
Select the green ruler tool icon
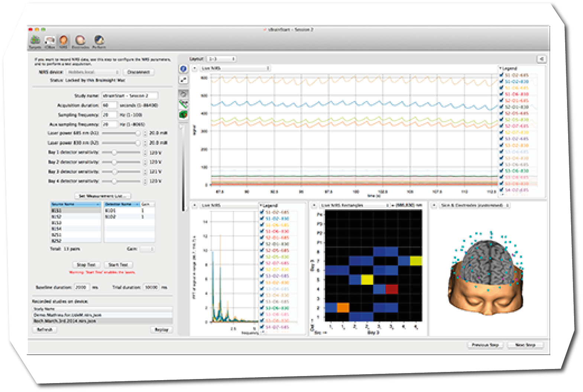[x=183, y=104]
